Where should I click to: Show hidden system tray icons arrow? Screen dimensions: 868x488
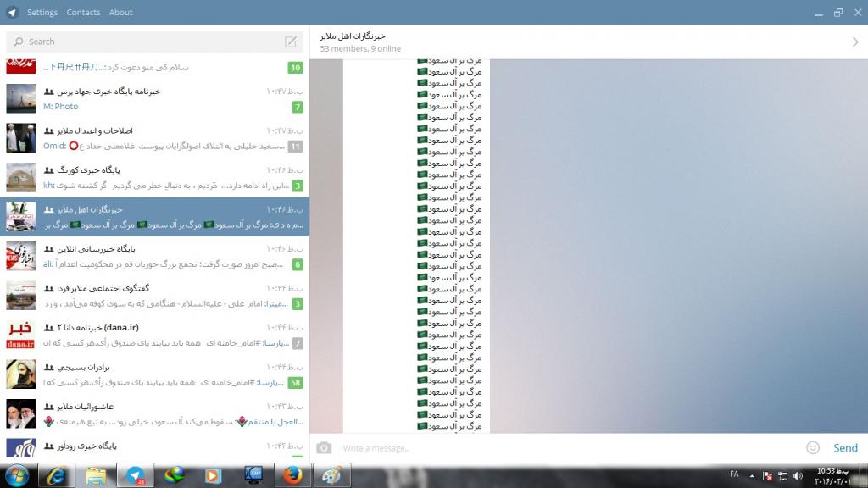[x=751, y=476]
